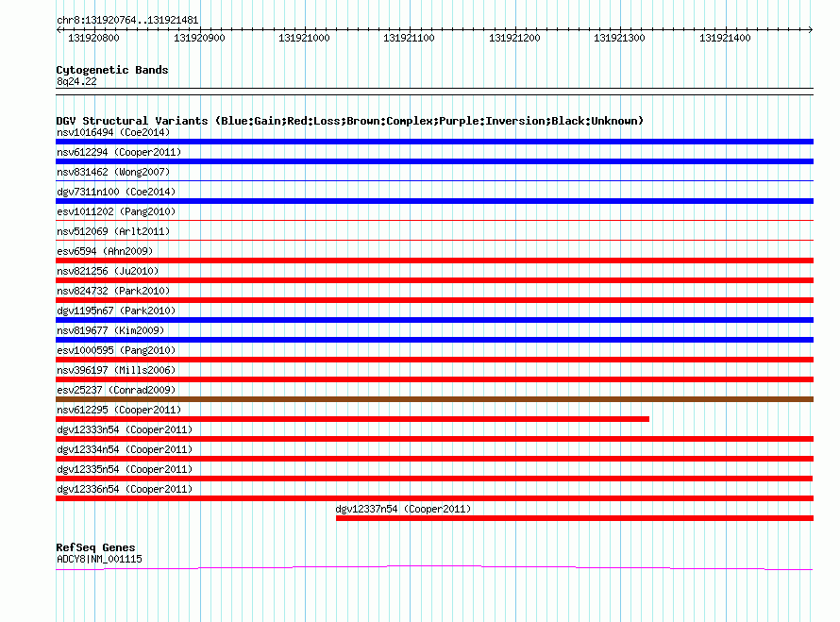Screen dimensions: 840x622
Task: Click ruler position 131921400
Action: pyautogui.click(x=726, y=38)
